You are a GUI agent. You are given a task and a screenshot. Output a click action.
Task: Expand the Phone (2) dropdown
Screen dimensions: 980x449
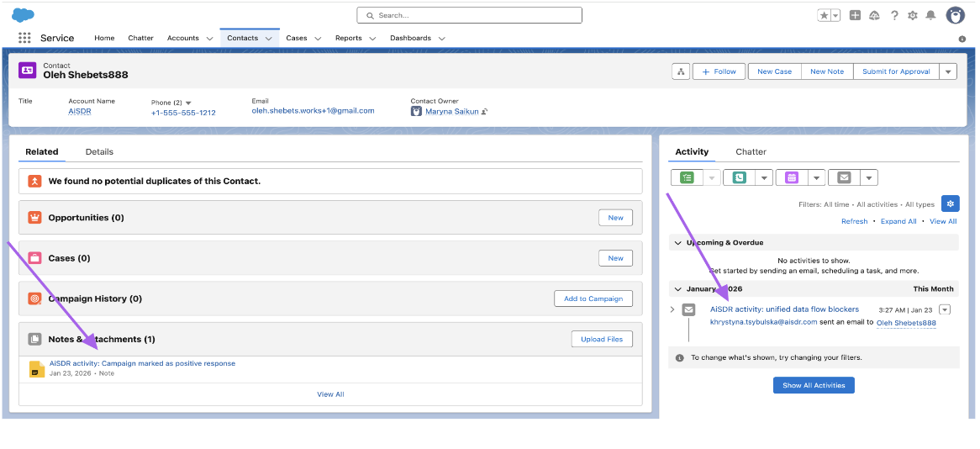coord(189,103)
